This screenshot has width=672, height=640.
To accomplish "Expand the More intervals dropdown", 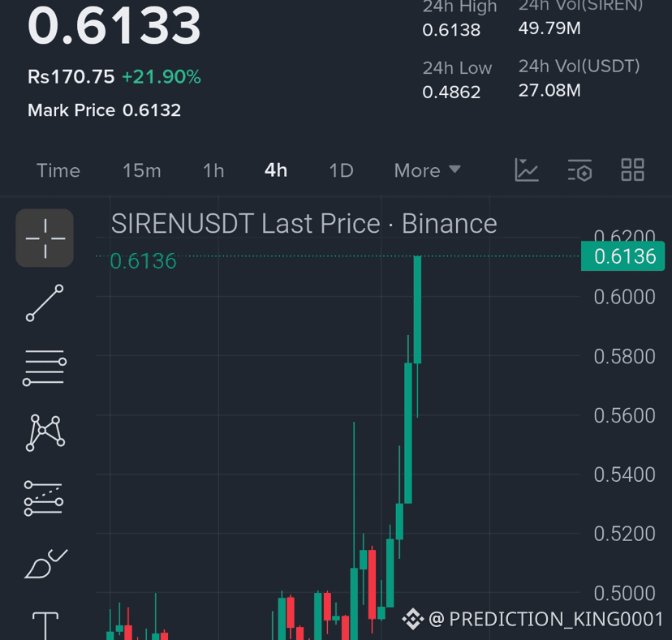I will (427, 170).
